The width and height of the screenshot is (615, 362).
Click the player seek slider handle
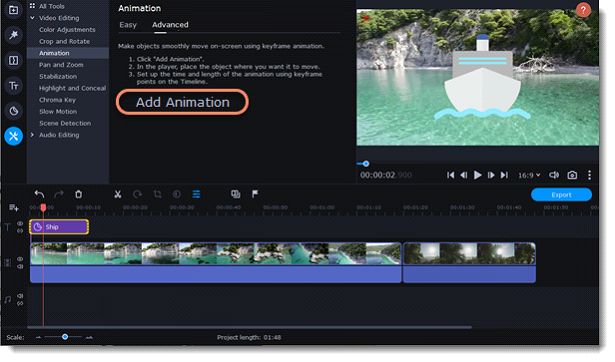point(366,164)
